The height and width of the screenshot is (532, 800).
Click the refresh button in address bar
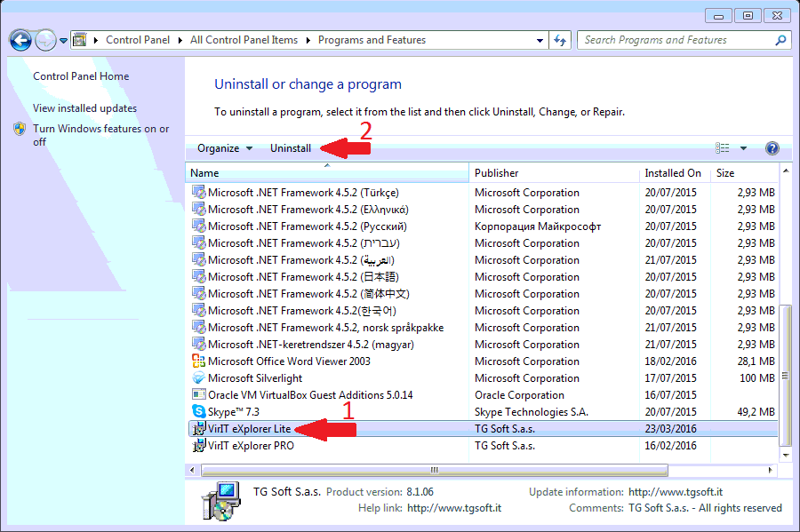560,40
